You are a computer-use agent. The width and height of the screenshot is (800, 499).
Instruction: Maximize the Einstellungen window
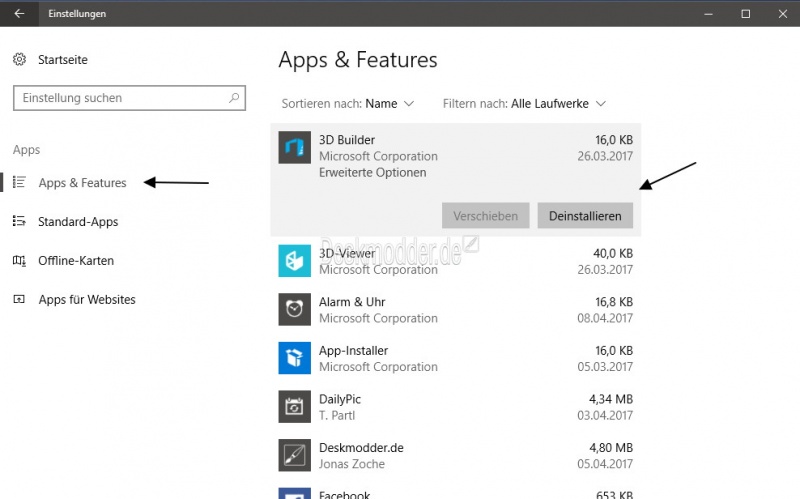coord(745,14)
